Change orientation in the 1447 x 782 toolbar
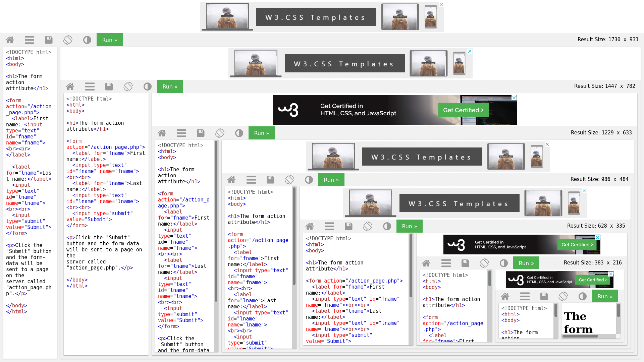The height and width of the screenshot is (362, 644). click(128, 87)
